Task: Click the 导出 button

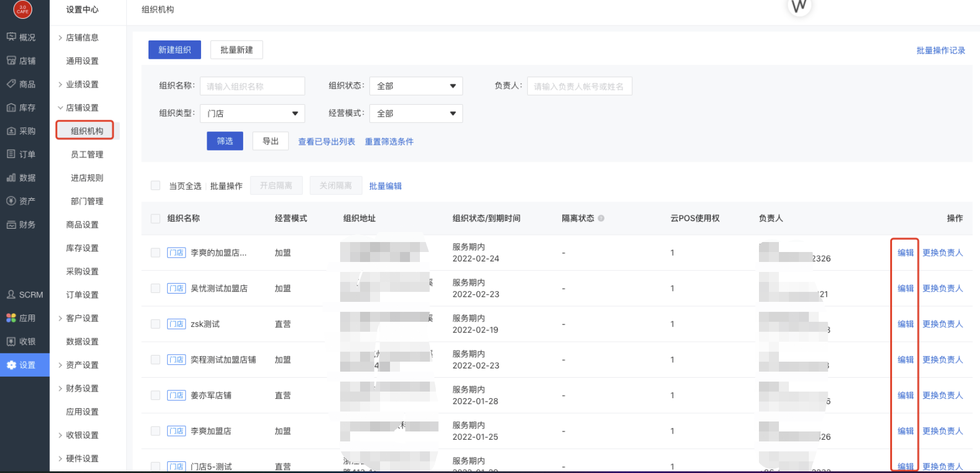Action: tap(270, 141)
